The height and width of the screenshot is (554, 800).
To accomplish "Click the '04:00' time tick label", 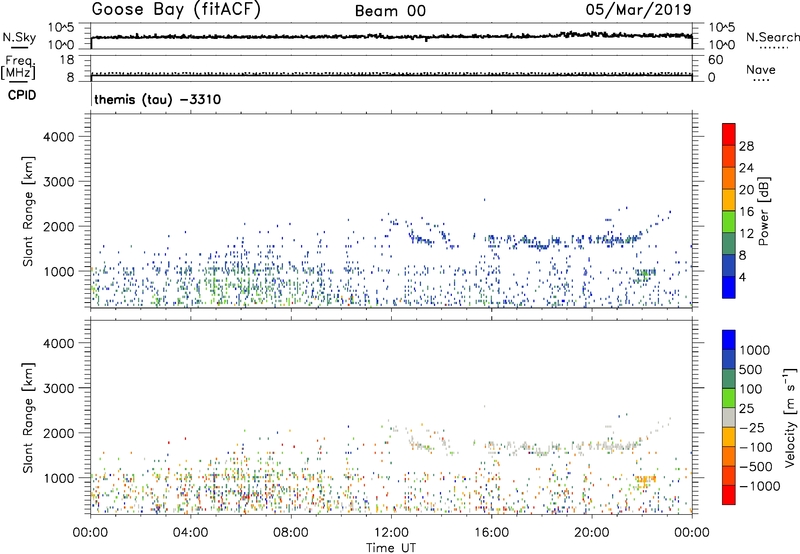I will pyautogui.click(x=190, y=533).
